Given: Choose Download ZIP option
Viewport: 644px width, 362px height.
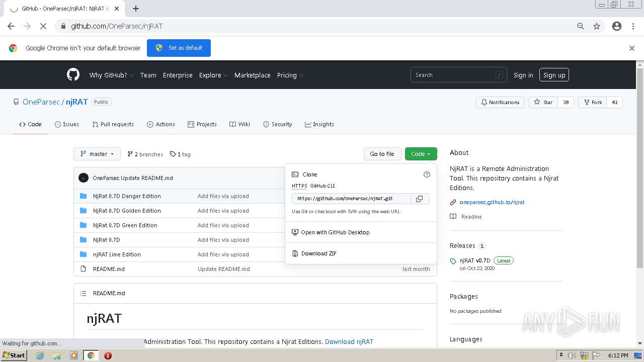Looking at the screenshot, I should (361, 253).
